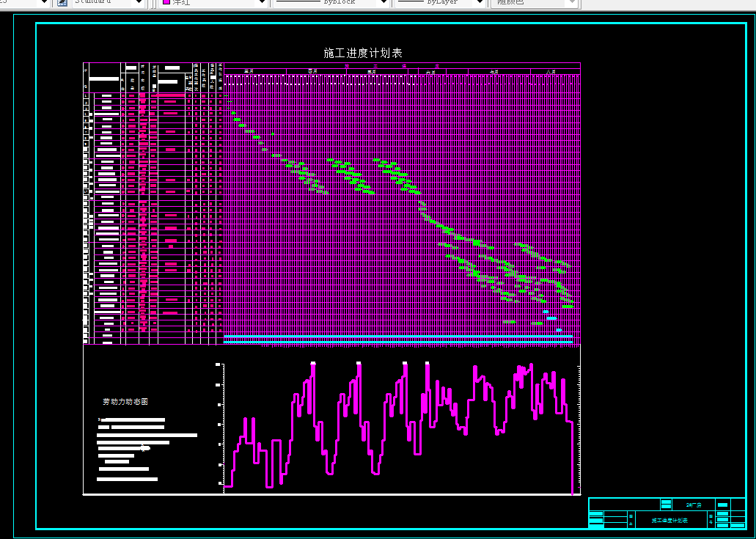
Task: Click the 三月 month header
Action: point(249,71)
